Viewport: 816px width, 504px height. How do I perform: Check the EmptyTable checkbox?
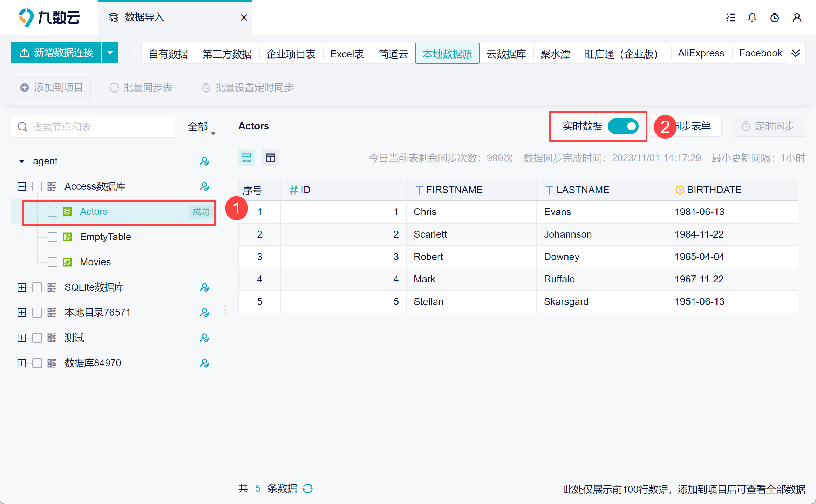53,237
